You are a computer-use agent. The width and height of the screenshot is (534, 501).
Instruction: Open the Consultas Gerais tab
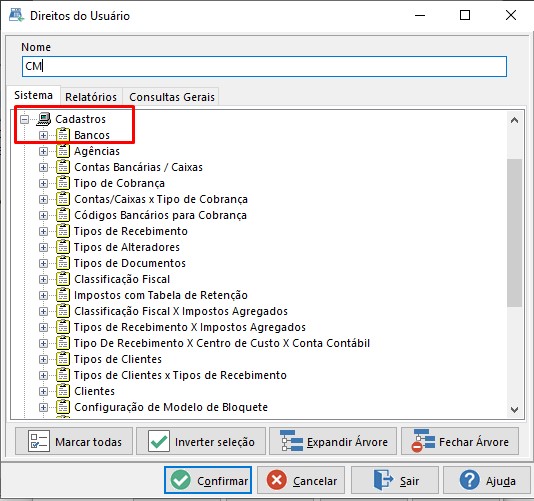tap(172, 97)
